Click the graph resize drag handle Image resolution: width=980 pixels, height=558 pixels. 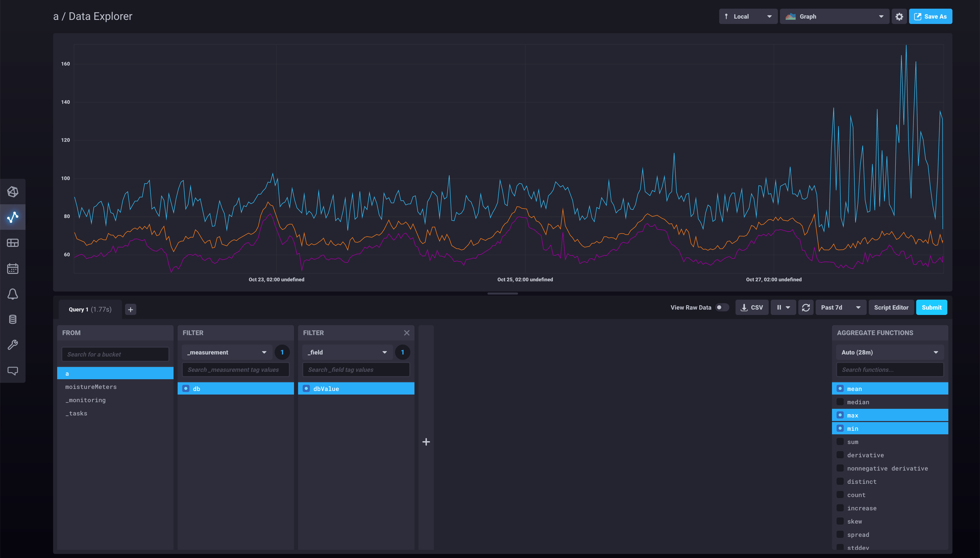(x=502, y=294)
